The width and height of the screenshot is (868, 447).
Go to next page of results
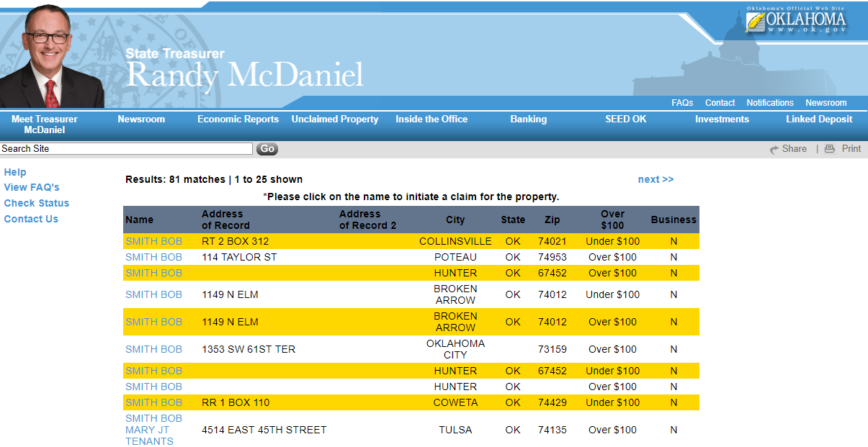tap(656, 179)
